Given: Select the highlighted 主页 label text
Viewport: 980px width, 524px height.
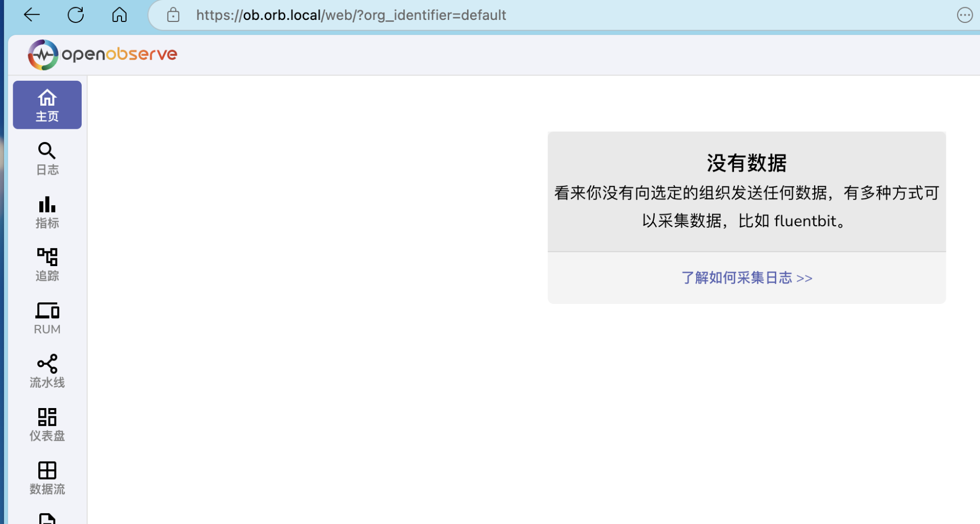Looking at the screenshot, I should point(47,116).
